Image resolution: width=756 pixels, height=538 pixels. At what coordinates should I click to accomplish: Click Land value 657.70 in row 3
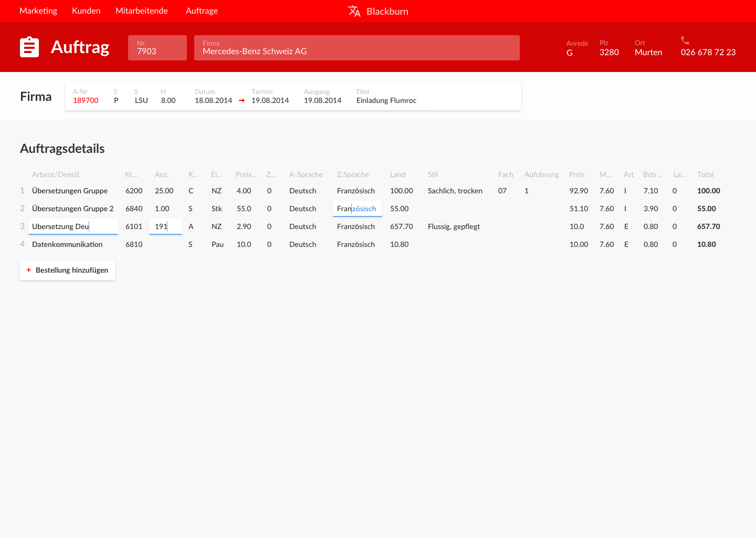coord(402,226)
